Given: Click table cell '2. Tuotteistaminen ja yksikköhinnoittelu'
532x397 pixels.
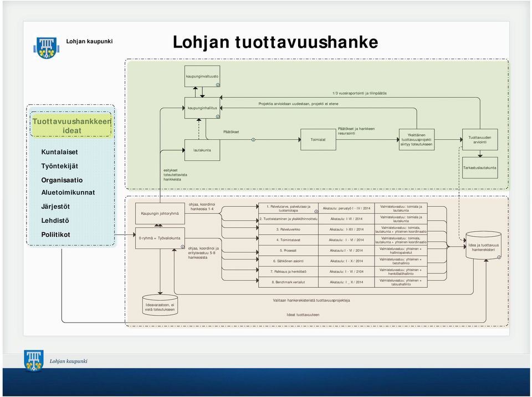Looking at the screenshot, I should (x=288, y=219).
